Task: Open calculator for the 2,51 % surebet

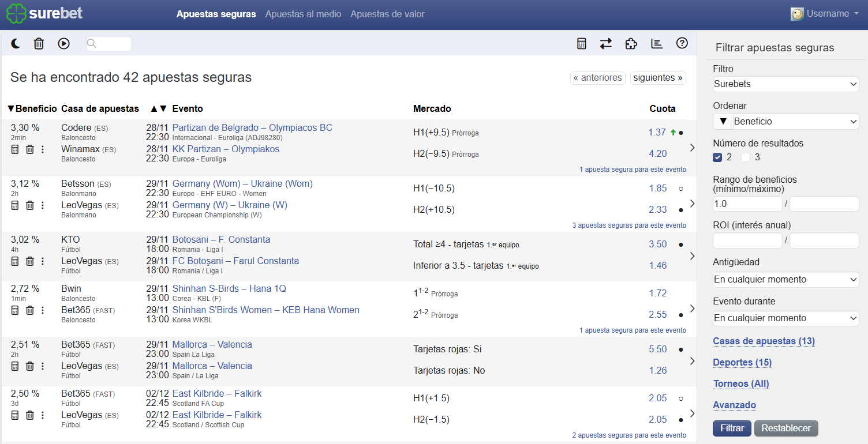Action: point(15,366)
